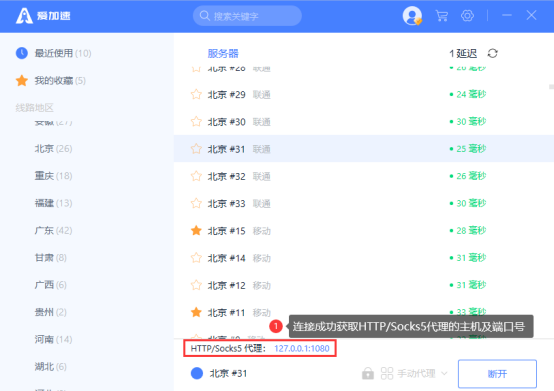Viewport: 554px width, 391px height.
Task: Favorite 北京 #29 with its star
Action: coord(196,94)
